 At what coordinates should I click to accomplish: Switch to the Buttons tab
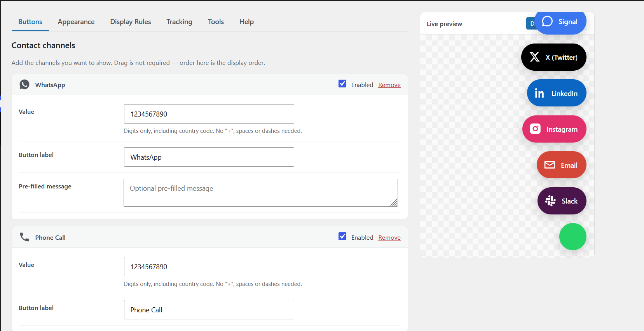(x=30, y=22)
